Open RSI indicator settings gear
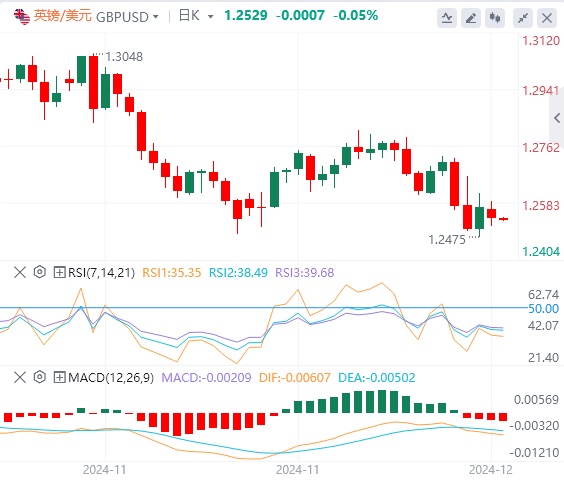Viewport: 564px width, 483px height. [40, 272]
